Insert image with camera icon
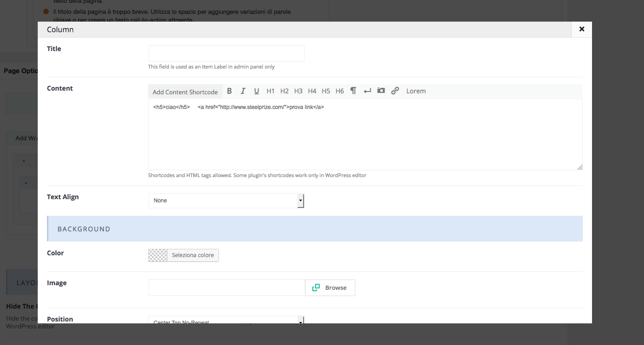644x345 pixels. tap(381, 91)
